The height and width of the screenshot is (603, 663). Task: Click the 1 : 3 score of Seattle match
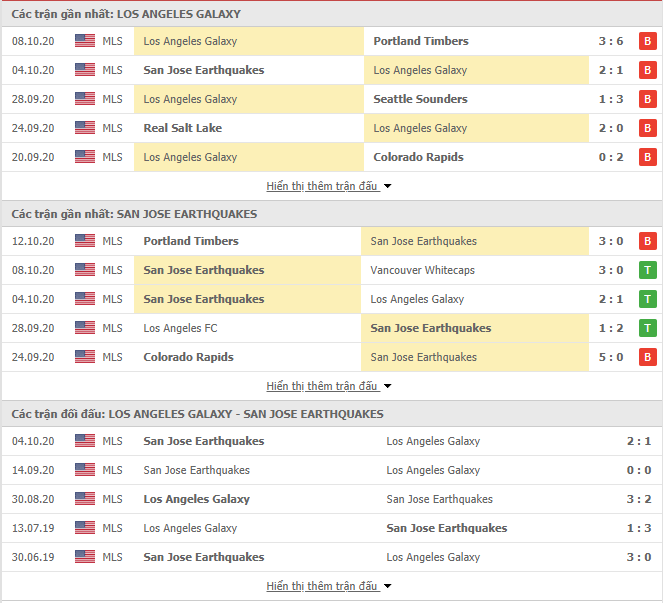[x=611, y=99]
